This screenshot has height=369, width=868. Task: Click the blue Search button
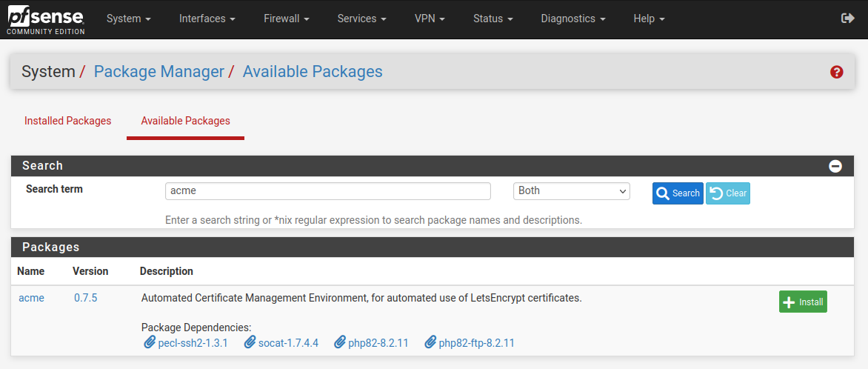(x=678, y=193)
